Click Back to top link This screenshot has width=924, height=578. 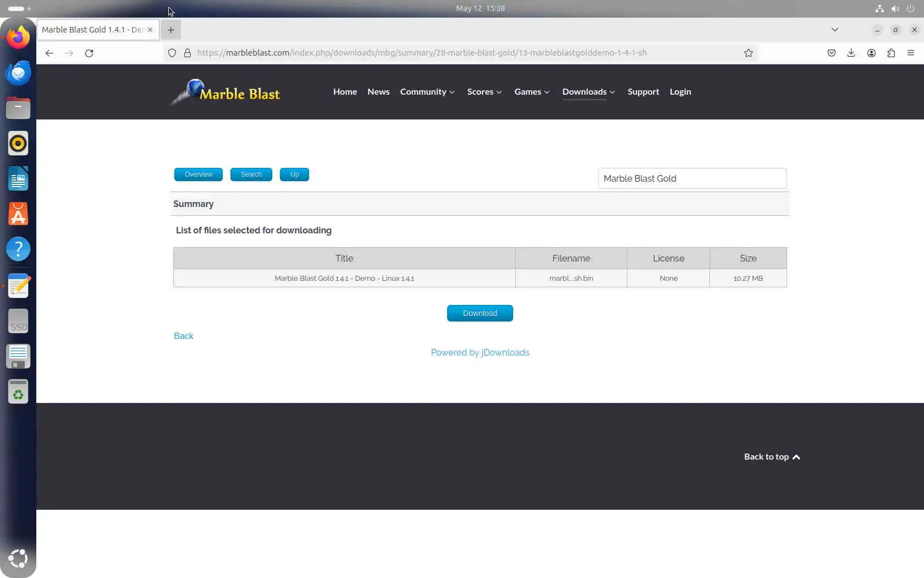pyautogui.click(x=772, y=457)
